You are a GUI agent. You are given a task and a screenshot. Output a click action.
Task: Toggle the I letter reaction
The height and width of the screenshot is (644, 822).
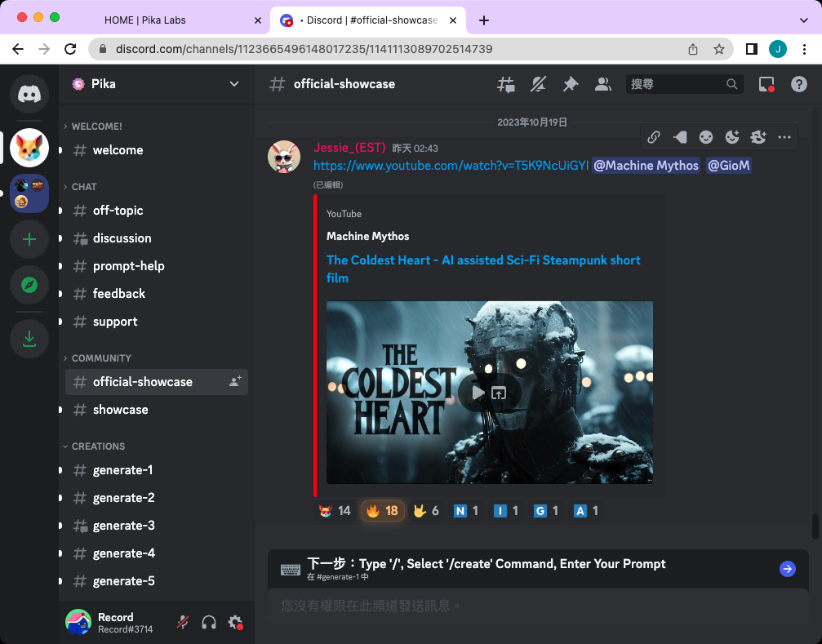506,511
